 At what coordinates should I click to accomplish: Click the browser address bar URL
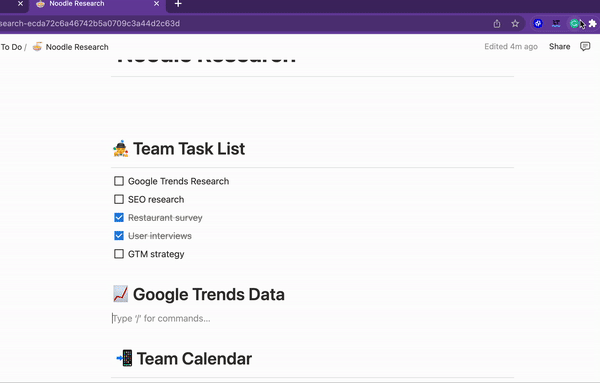[x=90, y=23]
